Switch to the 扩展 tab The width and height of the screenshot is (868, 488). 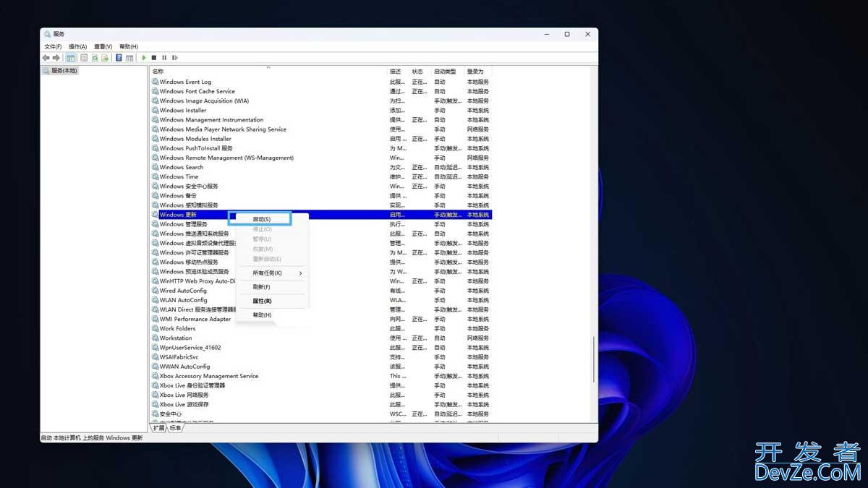click(158, 427)
